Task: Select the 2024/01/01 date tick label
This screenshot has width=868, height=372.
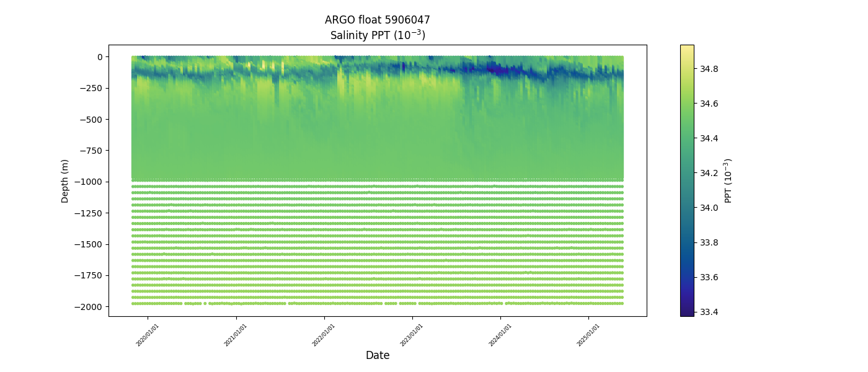Action: (x=500, y=335)
